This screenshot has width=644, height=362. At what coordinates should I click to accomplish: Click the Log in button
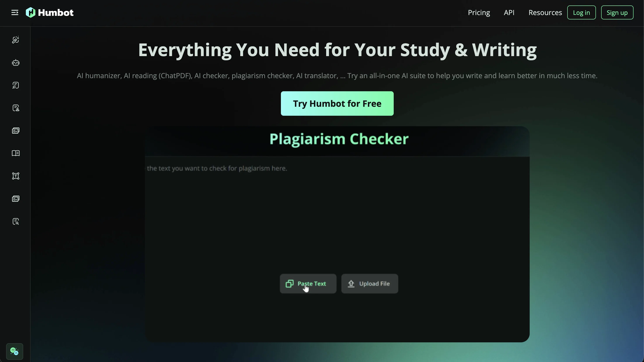(581, 12)
